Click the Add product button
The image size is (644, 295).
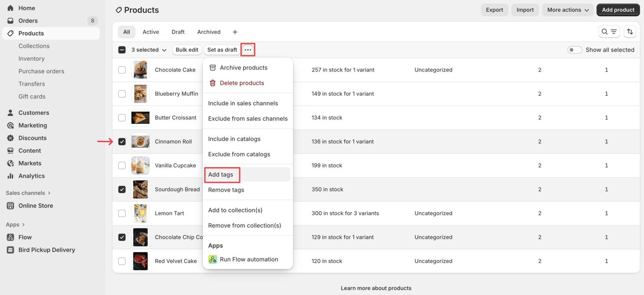tap(618, 10)
